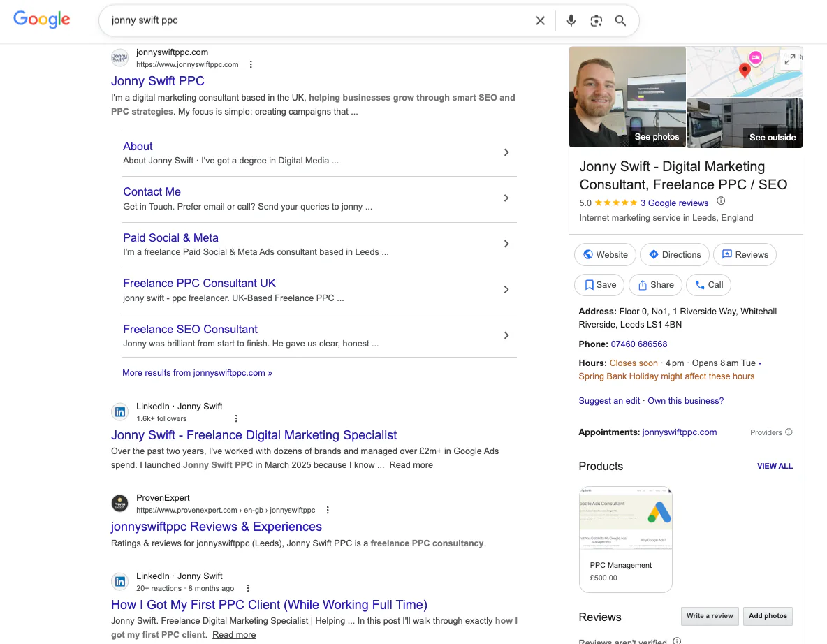Click See outside street view thumbnail
The width and height of the screenshot is (827, 644).
(x=744, y=123)
